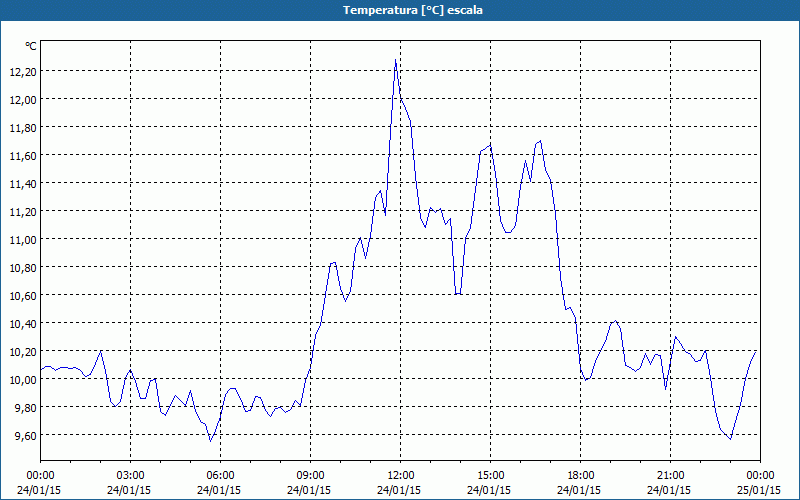Click the 24/01/15 date under 12:00
The height and width of the screenshot is (500, 800).
coord(401,490)
